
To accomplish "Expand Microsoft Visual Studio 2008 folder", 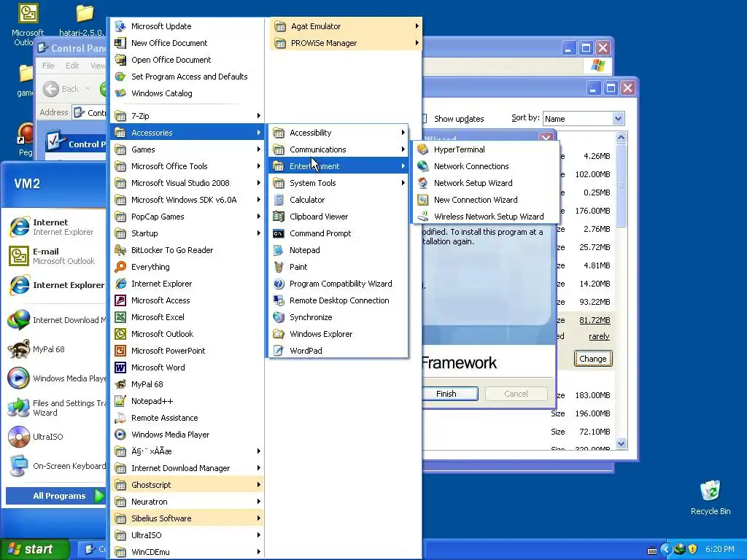I will click(187, 183).
